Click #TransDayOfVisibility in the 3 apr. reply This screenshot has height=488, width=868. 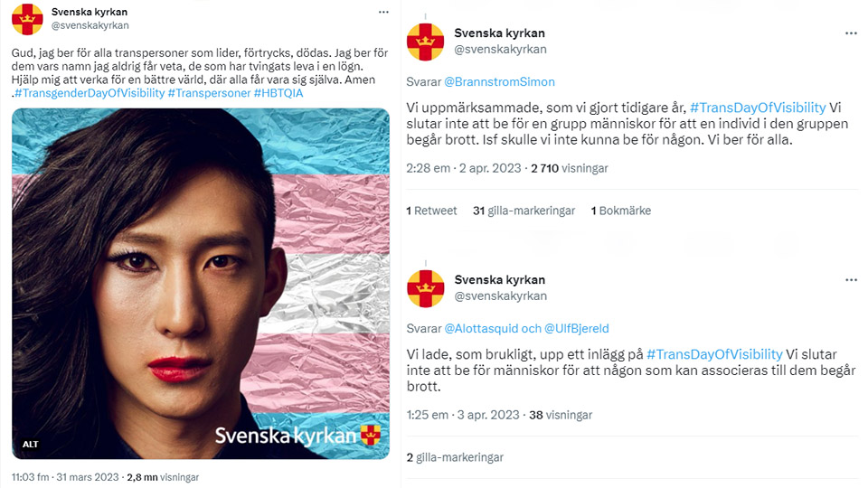click(x=714, y=354)
